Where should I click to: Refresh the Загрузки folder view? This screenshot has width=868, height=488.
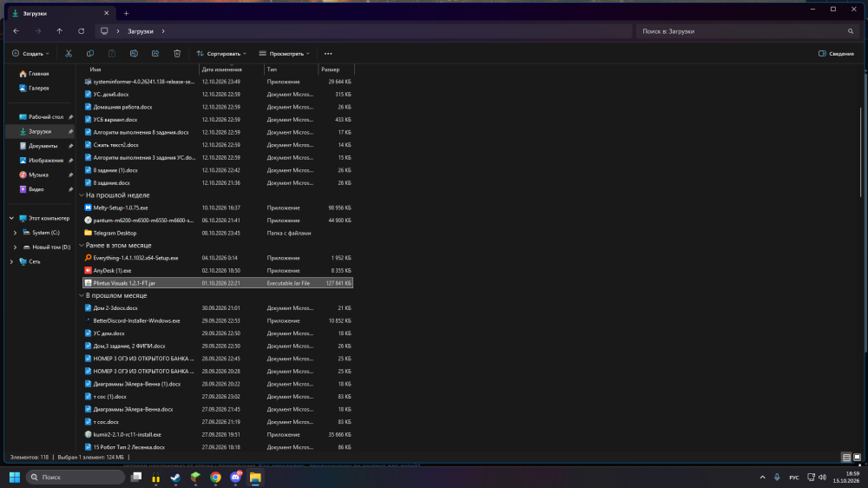pos(82,31)
